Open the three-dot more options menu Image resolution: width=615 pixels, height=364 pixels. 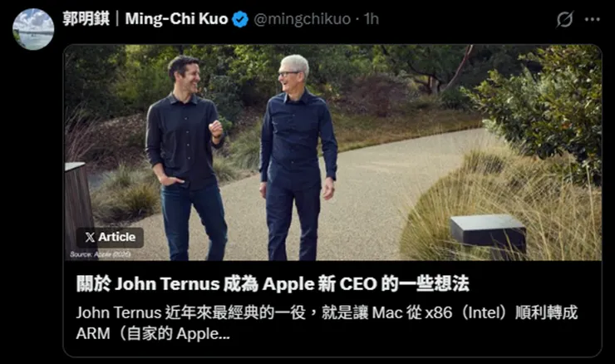coord(593,19)
